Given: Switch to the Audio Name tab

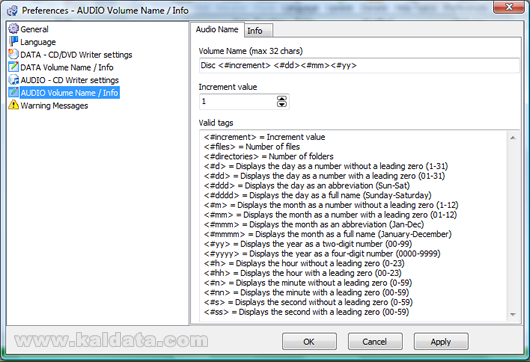Looking at the screenshot, I should (x=217, y=30).
